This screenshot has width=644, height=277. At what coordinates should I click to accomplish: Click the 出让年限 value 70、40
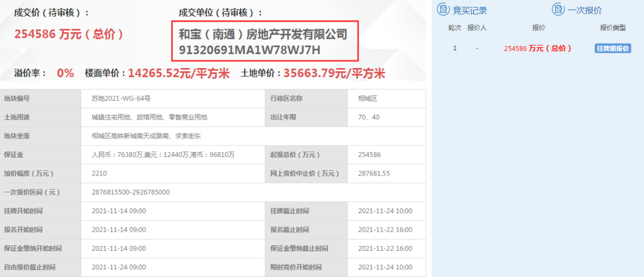click(369, 117)
